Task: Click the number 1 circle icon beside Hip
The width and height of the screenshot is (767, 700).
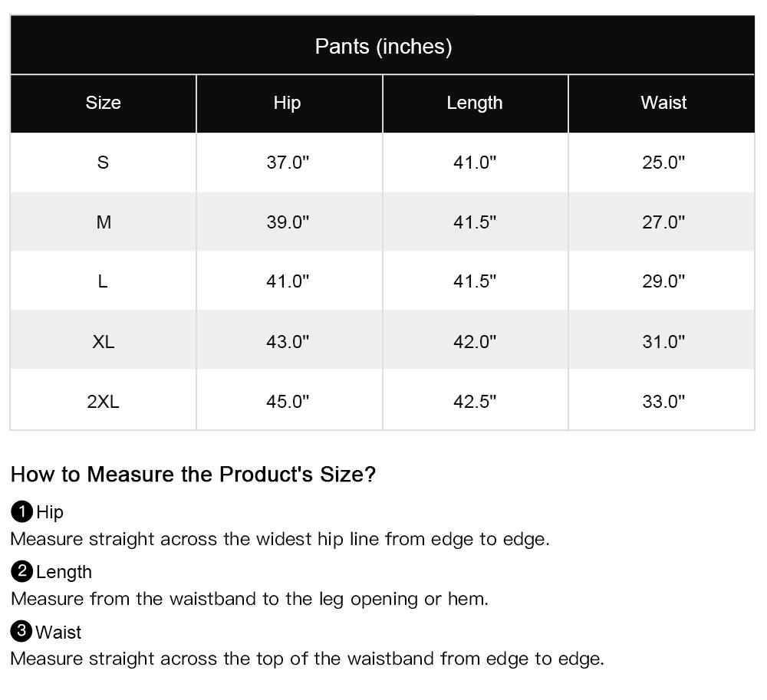Action: [22, 511]
